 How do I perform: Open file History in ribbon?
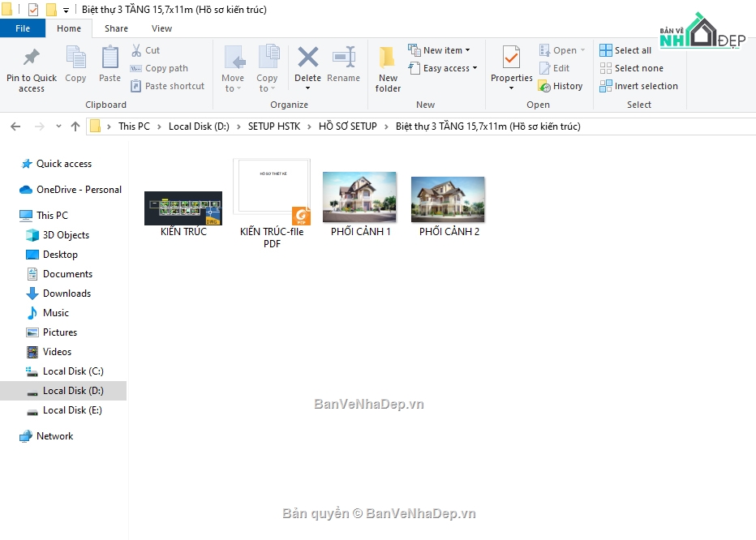pos(561,86)
